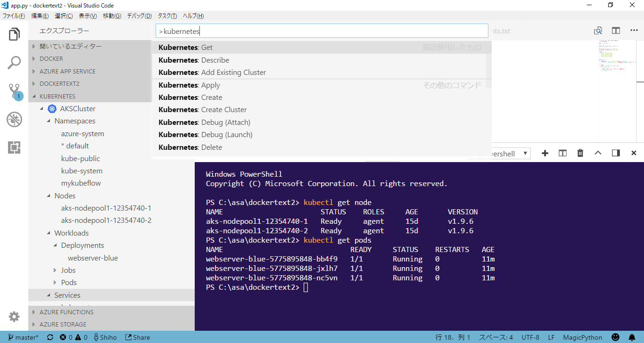Change indentation via スペース: 4
This screenshot has width=644, height=343.
pyautogui.click(x=495, y=337)
